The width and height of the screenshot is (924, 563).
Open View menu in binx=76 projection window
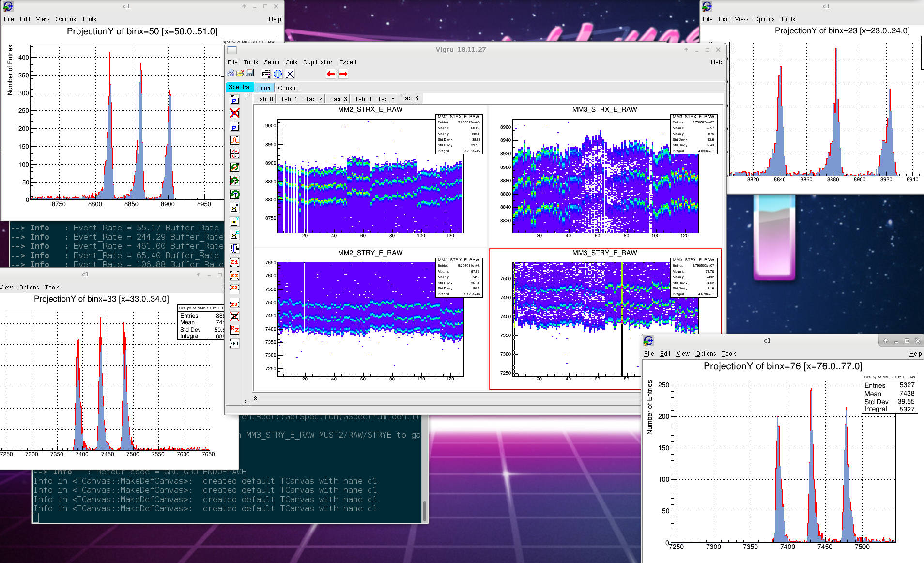point(683,354)
